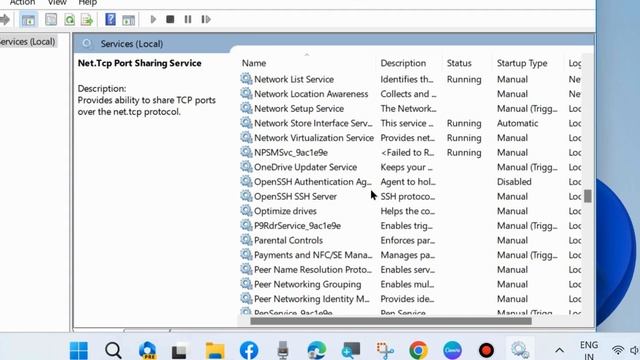Image resolution: width=640 pixels, height=360 pixels.
Task: Select the Optimize drives service
Action: pyautogui.click(x=410, y=211)
